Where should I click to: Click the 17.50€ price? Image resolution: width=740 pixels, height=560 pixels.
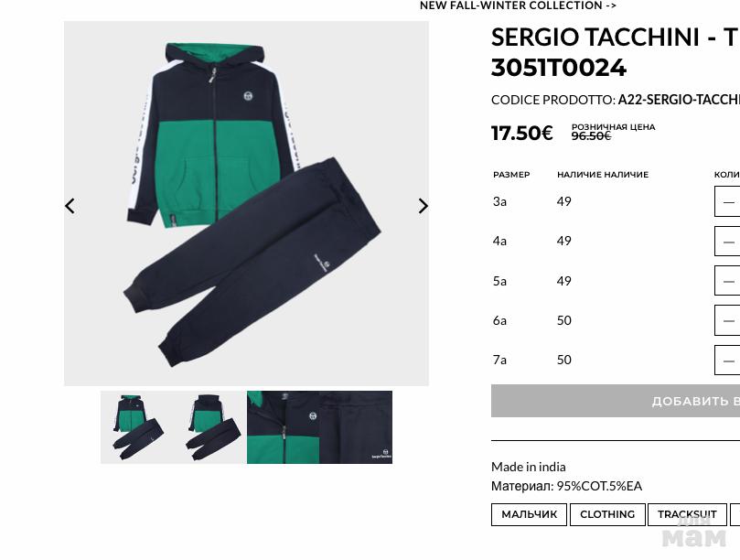coord(521,133)
